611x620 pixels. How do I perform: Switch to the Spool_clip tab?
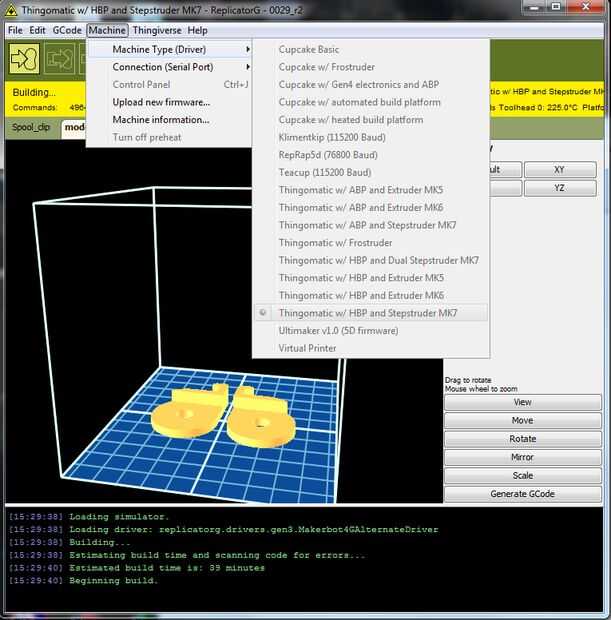[31, 127]
